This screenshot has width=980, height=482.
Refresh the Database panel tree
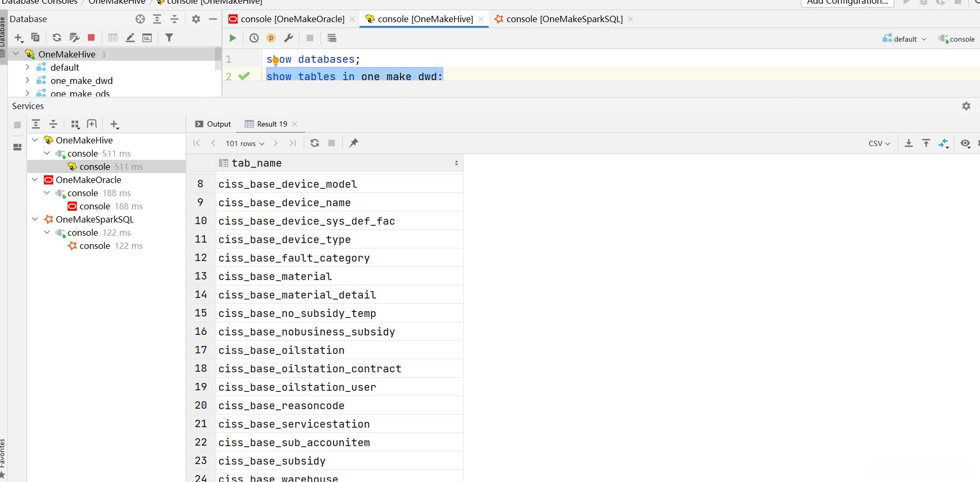pyautogui.click(x=57, y=37)
